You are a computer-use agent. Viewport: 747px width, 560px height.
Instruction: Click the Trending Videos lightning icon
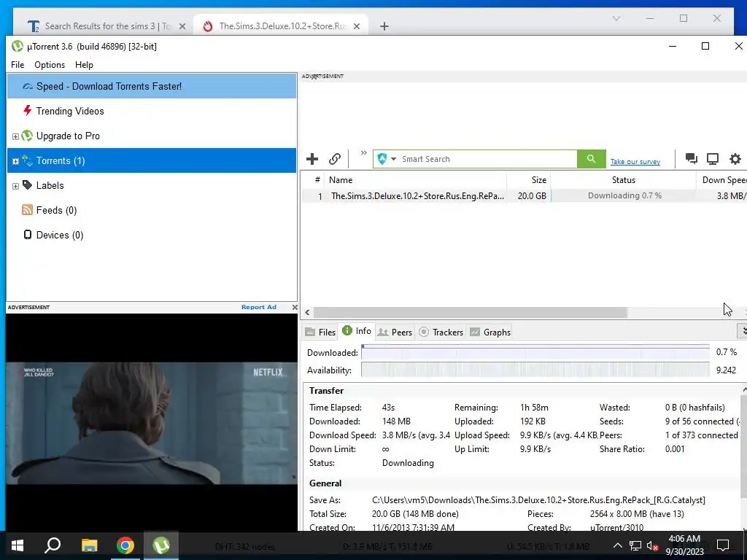click(x=28, y=111)
